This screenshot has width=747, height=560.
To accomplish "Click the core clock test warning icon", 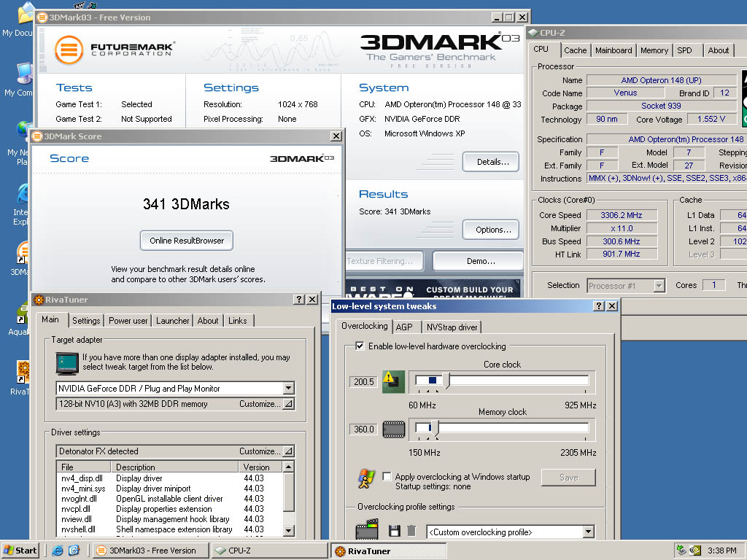I will [393, 381].
